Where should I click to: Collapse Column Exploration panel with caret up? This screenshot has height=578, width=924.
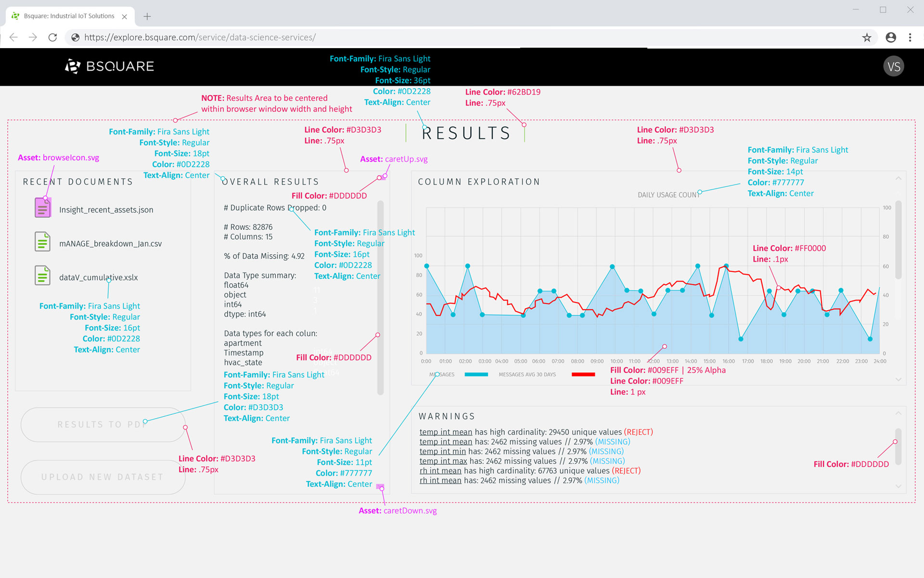(x=898, y=179)
